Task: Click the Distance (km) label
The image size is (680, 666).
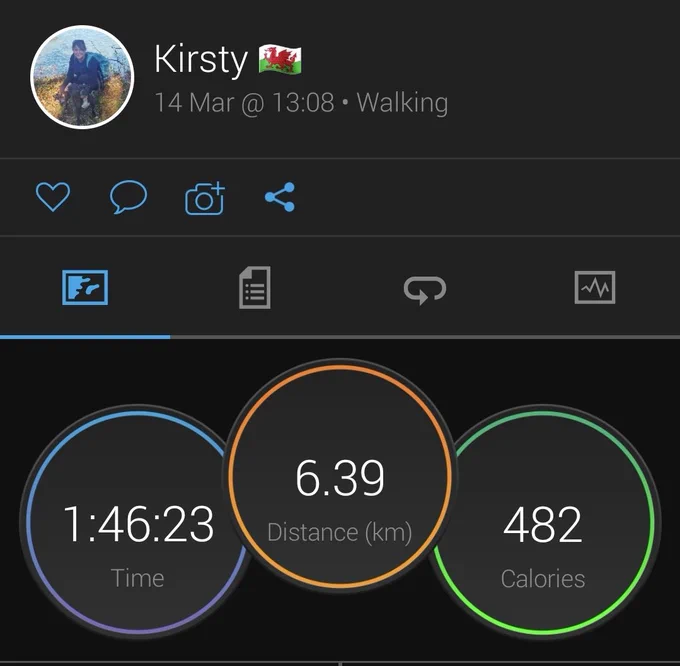Action: (x=340, y=532)
